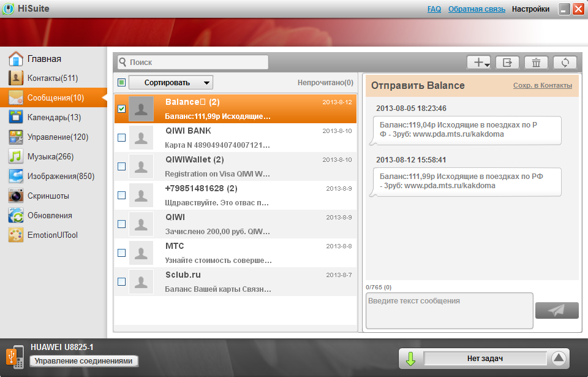The image size is (588, 377).
Task: Click the green download arrow icon
Action: pyautogui.click(x=410, y=359)
